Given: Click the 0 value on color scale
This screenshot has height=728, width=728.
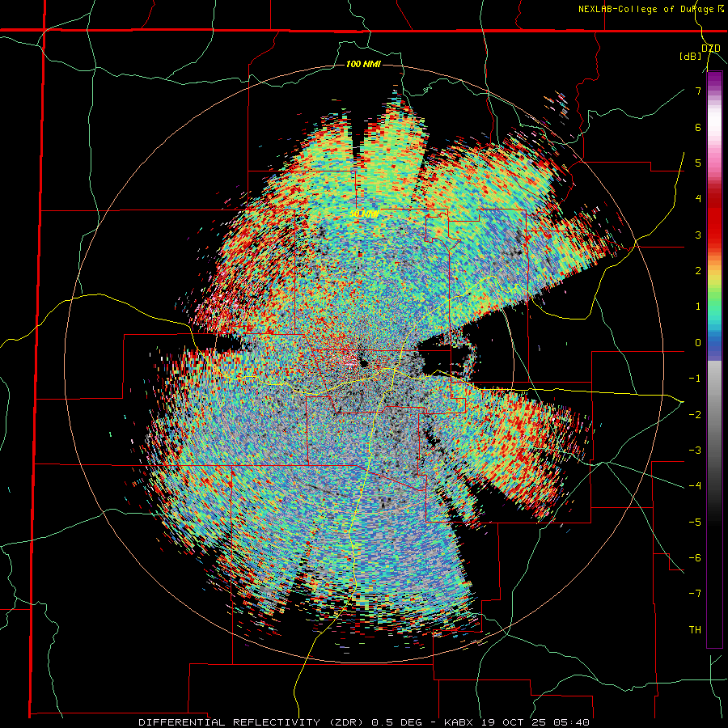Looking at the screenshot, I should 698,342.
